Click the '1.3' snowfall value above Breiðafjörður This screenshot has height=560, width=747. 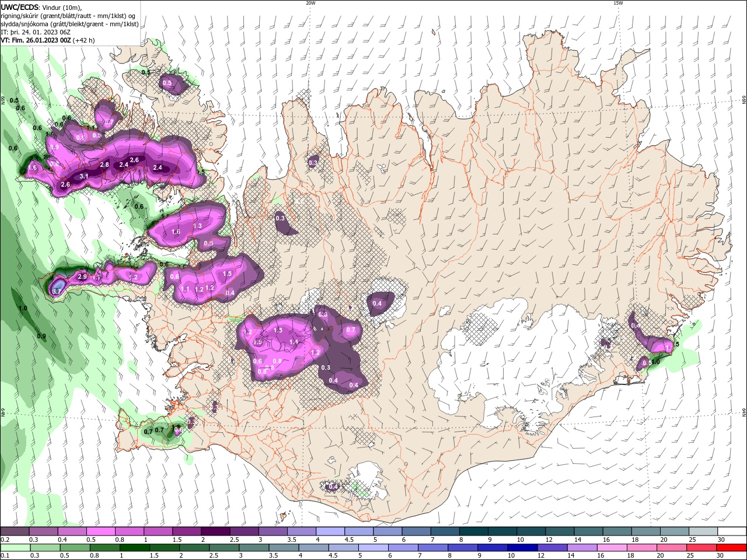[197, 226]
